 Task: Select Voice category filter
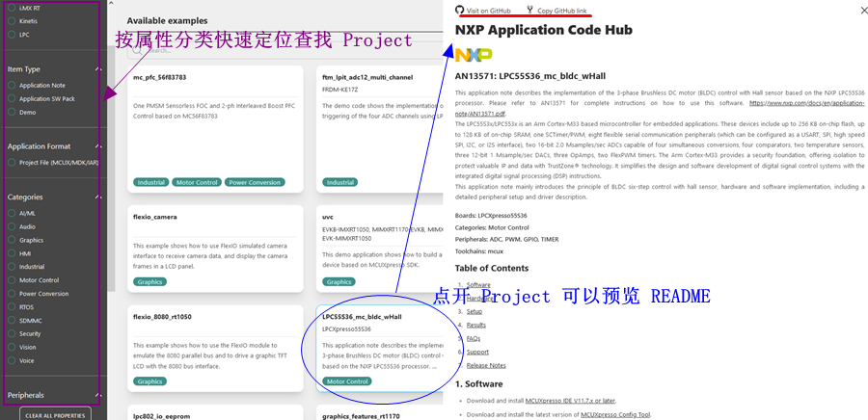(x=13, y=360)
